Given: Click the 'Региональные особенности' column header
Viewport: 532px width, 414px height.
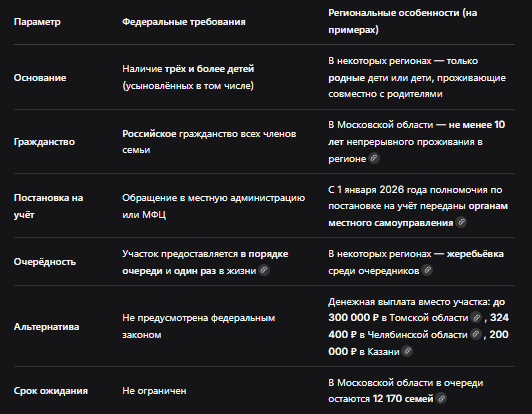Looking at the screenshot, I should pyautogui.click(x=403, y=21).
